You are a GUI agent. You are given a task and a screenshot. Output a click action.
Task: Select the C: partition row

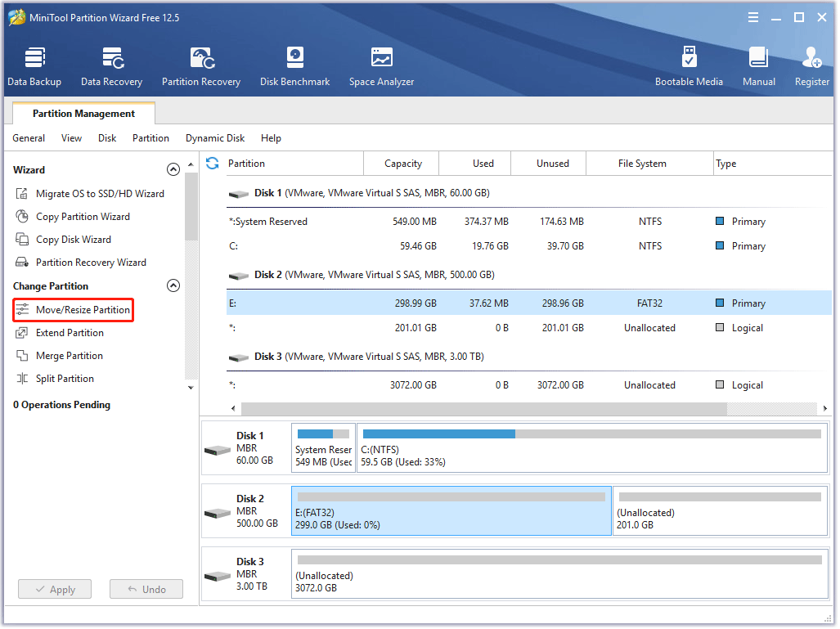click(x=530, y=246)
